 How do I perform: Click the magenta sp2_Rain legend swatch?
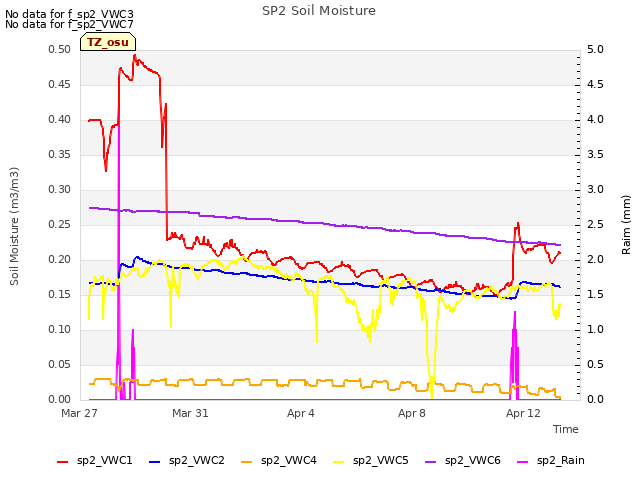point(522,462)
